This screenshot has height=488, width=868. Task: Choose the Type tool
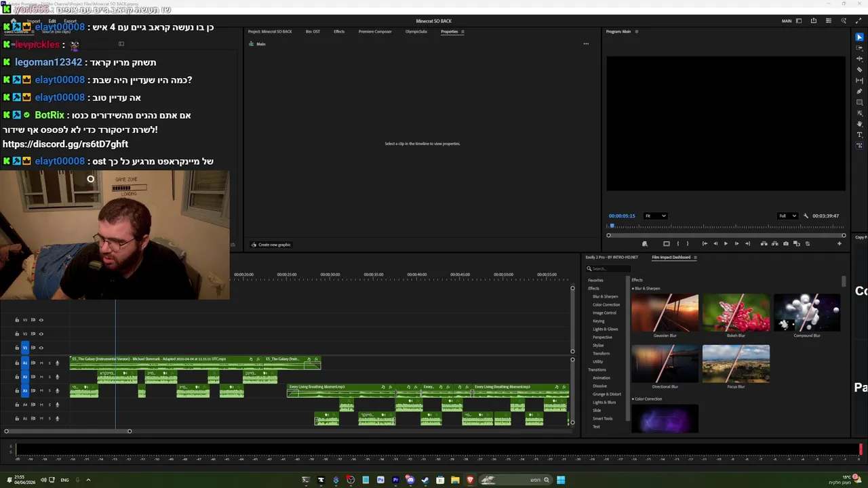860,135
